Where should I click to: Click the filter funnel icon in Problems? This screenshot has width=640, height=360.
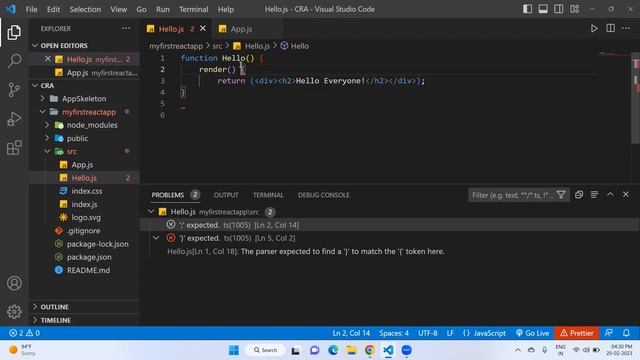coord(561,195)
